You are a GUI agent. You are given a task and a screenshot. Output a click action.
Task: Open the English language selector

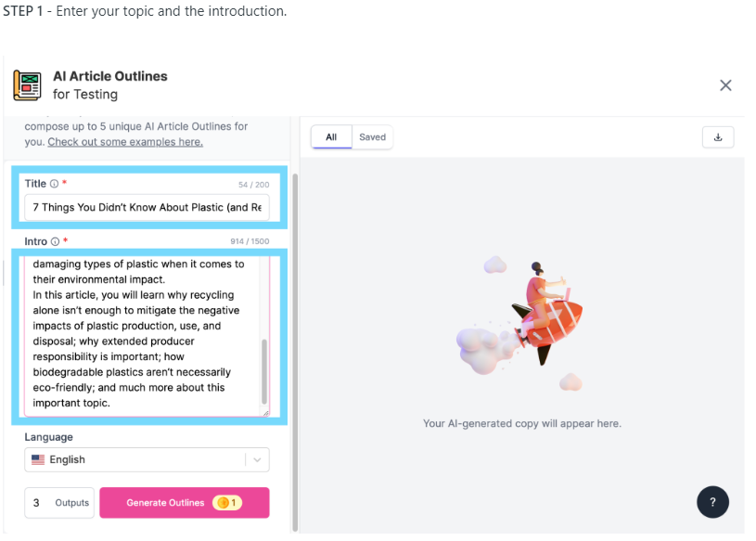click(139, 459)
